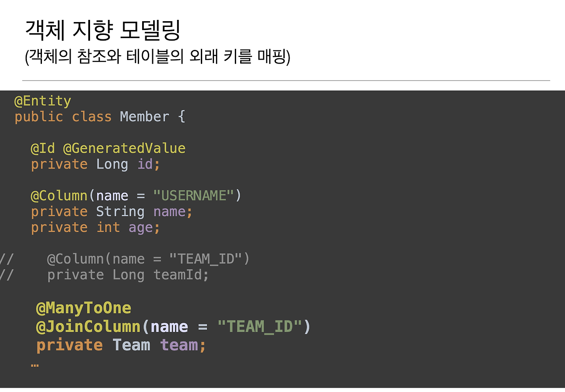Image resolution: width=565 pixels, height=392 pixels.
Task: Click the @ManyToOne annotation
Action: [83, 308]
